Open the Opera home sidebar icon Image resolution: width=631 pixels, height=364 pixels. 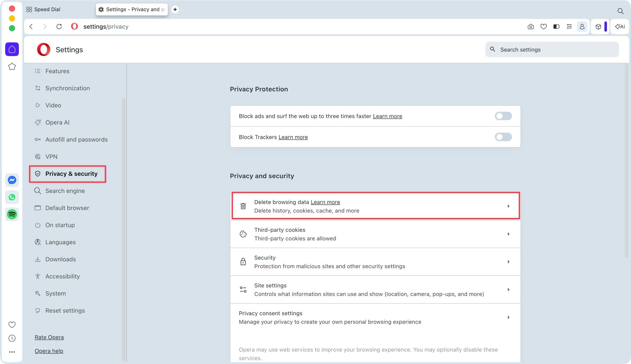coord(12,49)
